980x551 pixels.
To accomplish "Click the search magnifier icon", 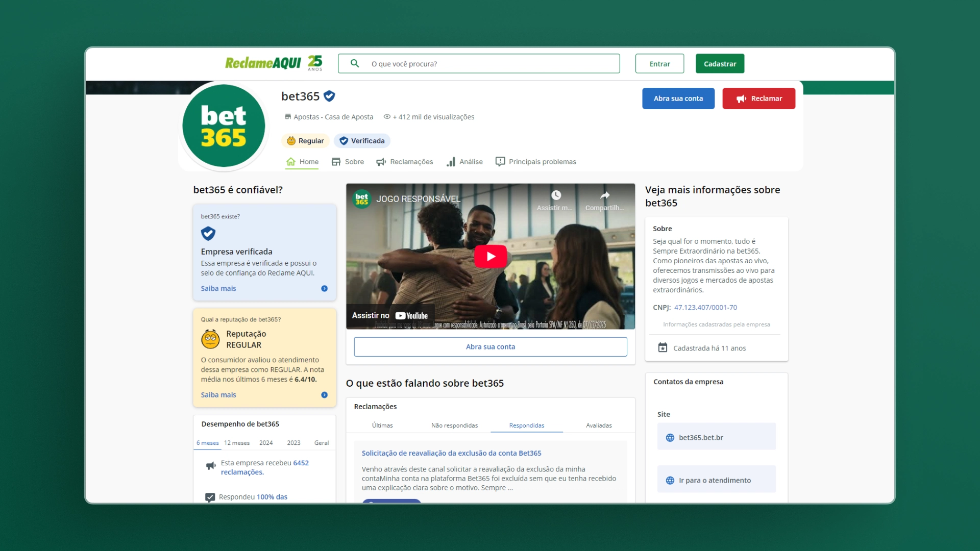I will click(x=355, y=63).
